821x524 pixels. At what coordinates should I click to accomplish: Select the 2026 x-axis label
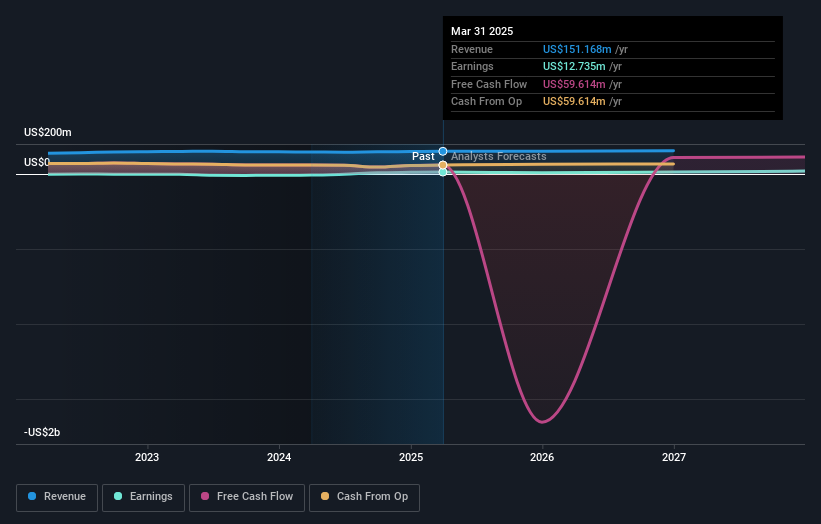coord(542,457)
